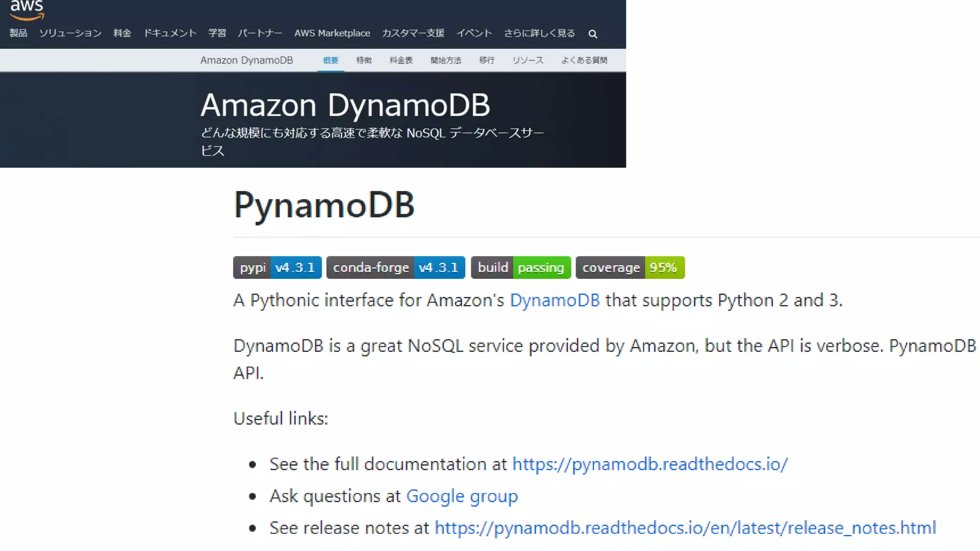The image size is (980, 551).
Task: Open AWS Marketplace nav item
Action: tap(332, 33)
